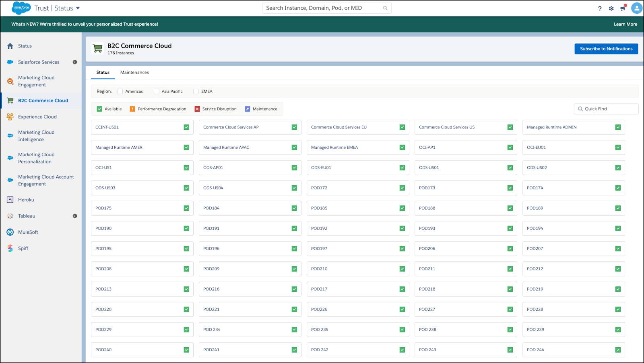Open Tableau from the sidebar
This screenshot has width=644, height=363.
coord(10,216)
